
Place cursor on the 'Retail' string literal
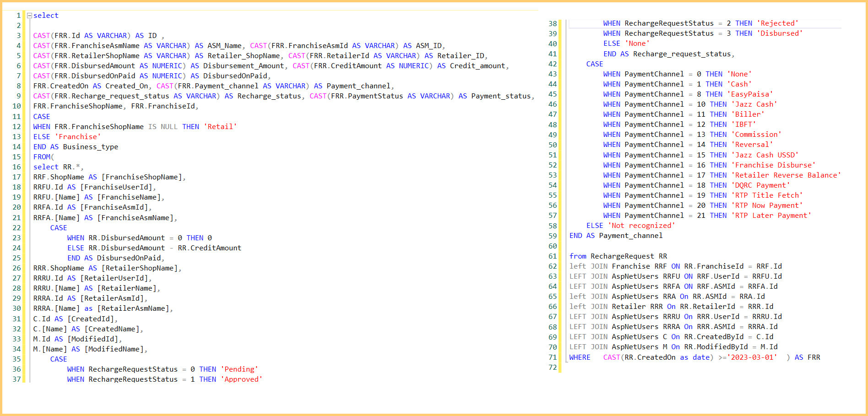[220, 127]
